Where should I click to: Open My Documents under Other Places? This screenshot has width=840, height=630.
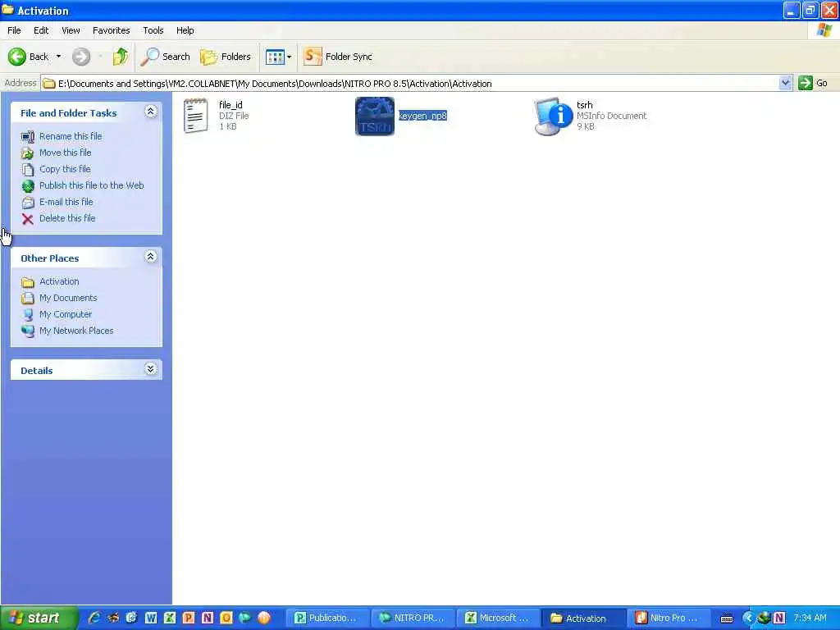click(x=68, y=298)
